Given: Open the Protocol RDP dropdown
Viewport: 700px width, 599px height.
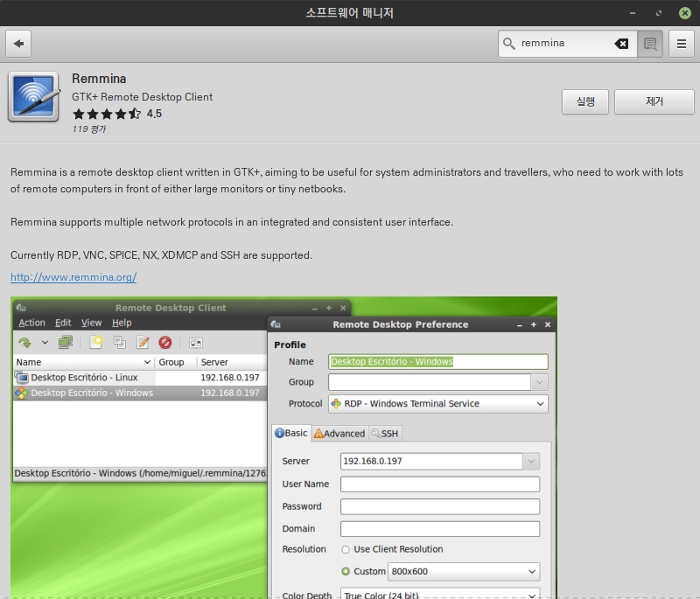Looking at the screenshot, I should [437, 404].
